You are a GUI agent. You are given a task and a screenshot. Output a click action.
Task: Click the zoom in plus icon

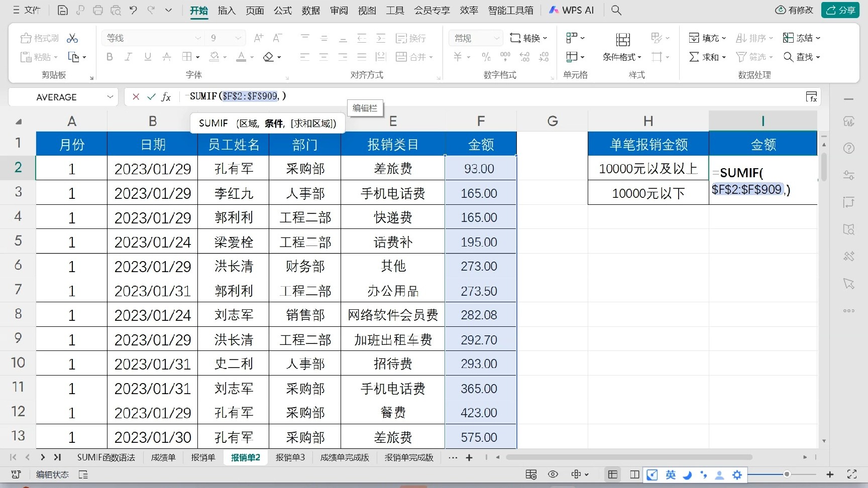tap(830, 474)
